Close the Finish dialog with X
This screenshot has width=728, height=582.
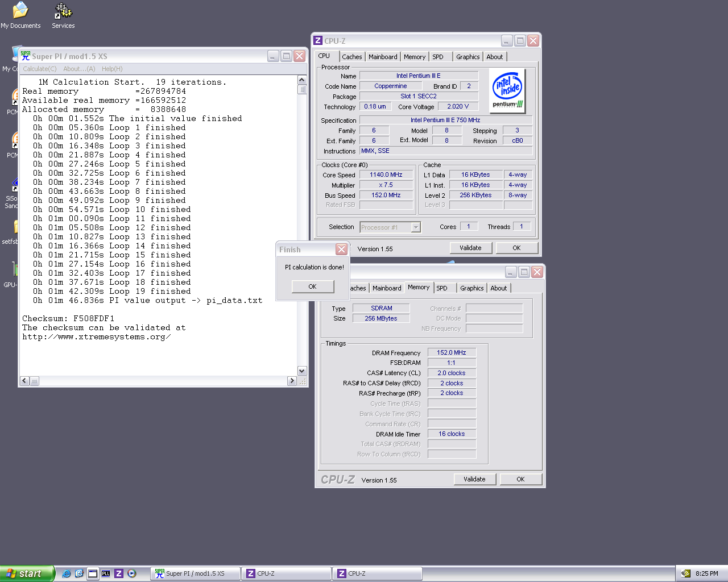341,249
